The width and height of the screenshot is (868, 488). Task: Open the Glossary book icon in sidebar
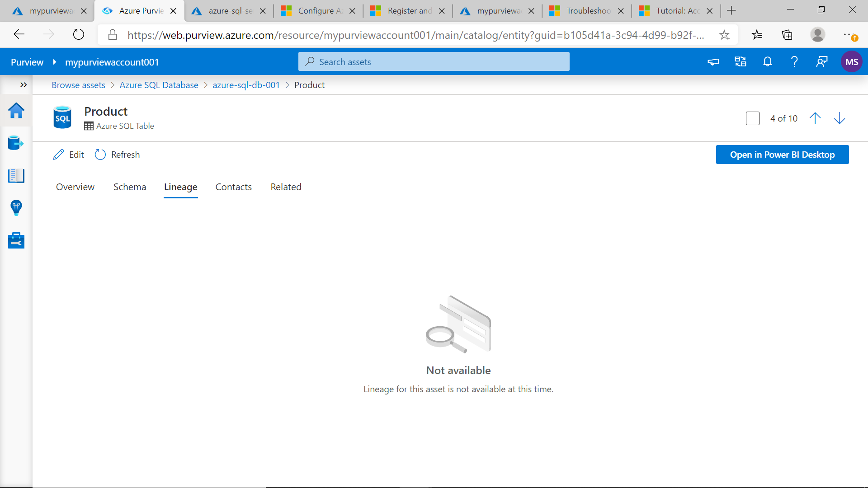tap(16, 176)
